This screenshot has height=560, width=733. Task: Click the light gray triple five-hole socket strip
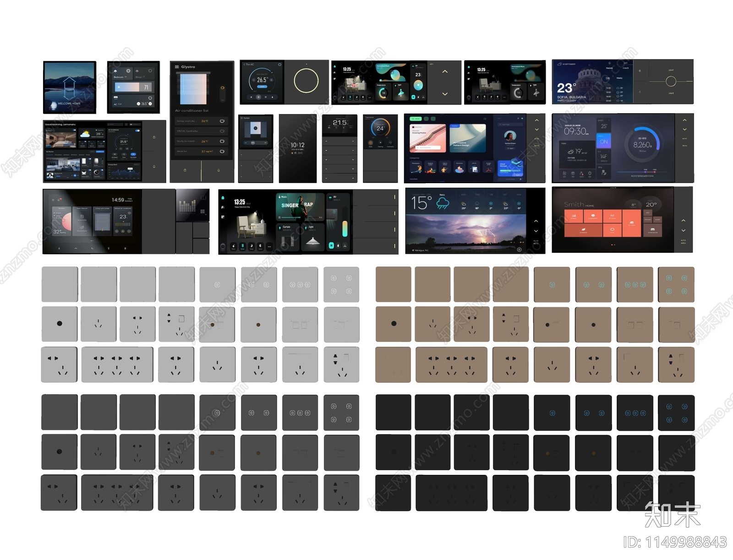[x=117, y=364]
